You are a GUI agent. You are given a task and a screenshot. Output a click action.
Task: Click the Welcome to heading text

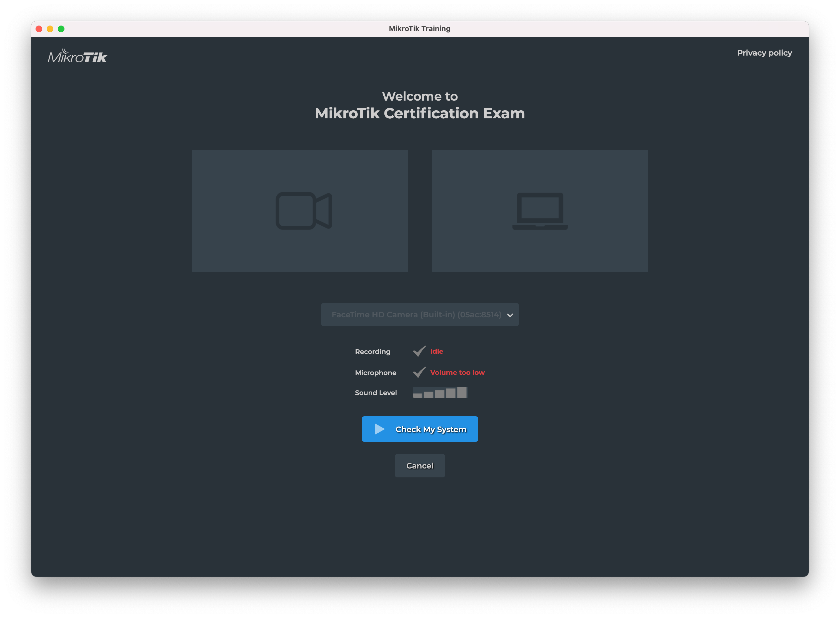point(420,96)
